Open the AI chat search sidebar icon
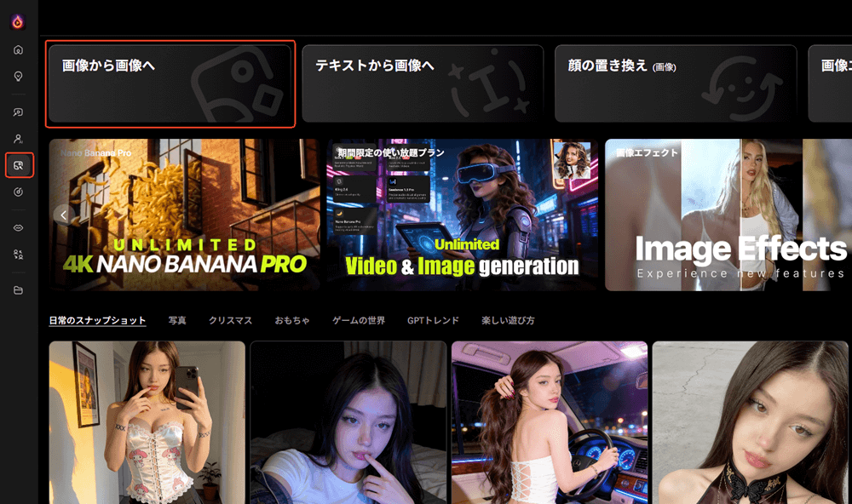852x504 pixels. pyautogui.click(x=18, y=112)
